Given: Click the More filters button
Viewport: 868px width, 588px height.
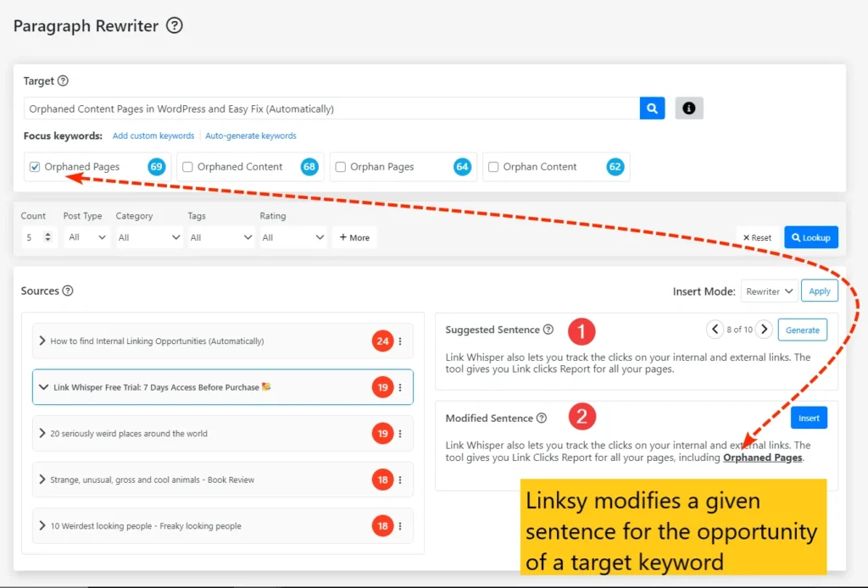Looking at the screenshot, I should tap(354, 237).
